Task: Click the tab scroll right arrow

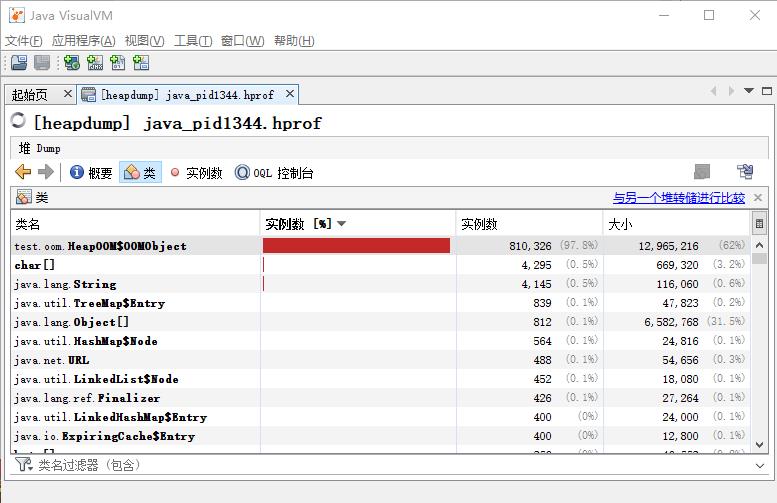Action: (x=731, y=91)
